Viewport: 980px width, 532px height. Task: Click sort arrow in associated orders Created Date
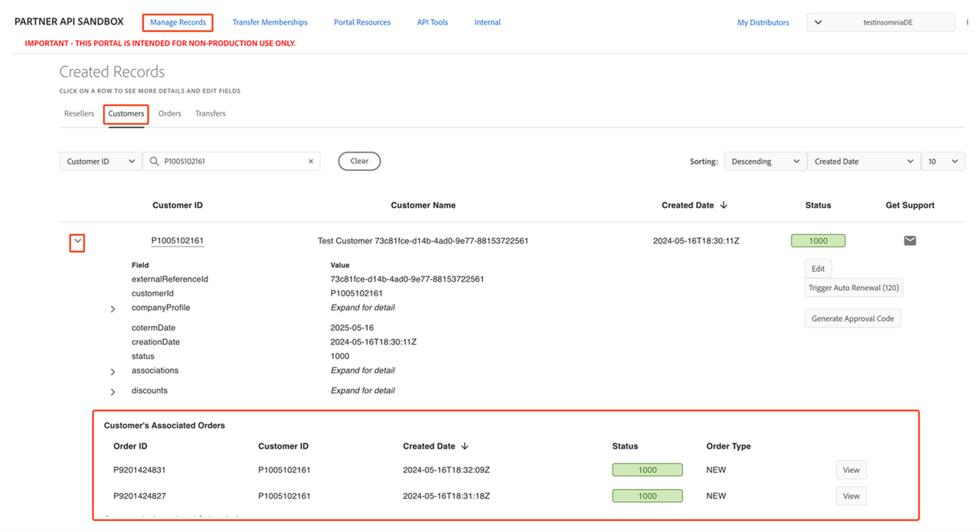click(465, 446)
